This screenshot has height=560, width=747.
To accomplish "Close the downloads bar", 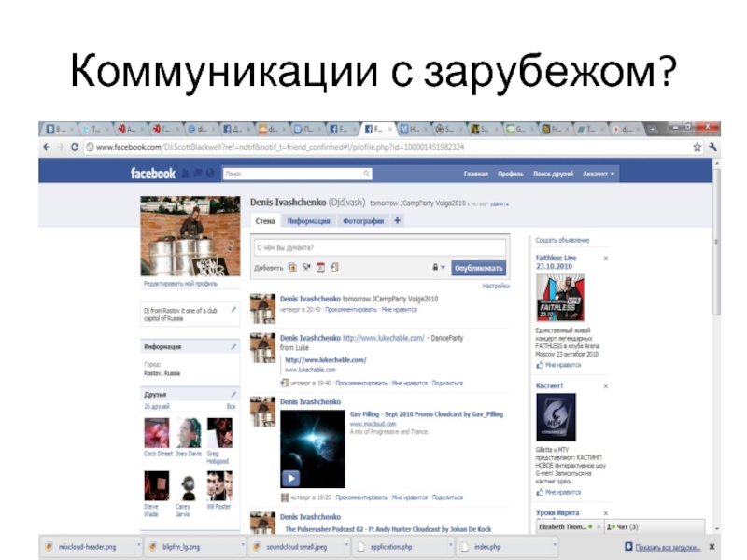I will click(712, 547).
